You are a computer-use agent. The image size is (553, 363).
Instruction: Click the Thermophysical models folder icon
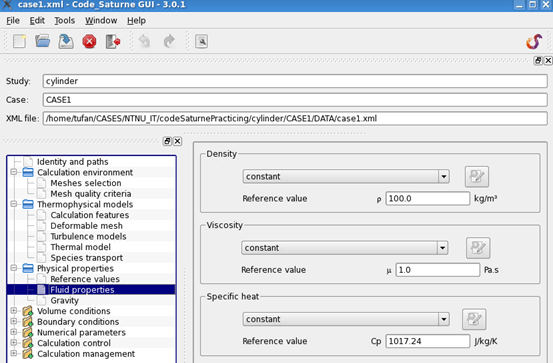click(x=28, y=204)
